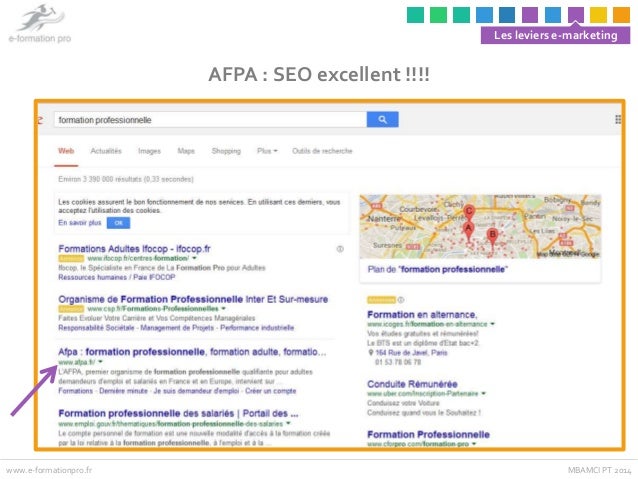
Task: Open 'Plan de formation professionnelle' link
Action: [438, 269]
